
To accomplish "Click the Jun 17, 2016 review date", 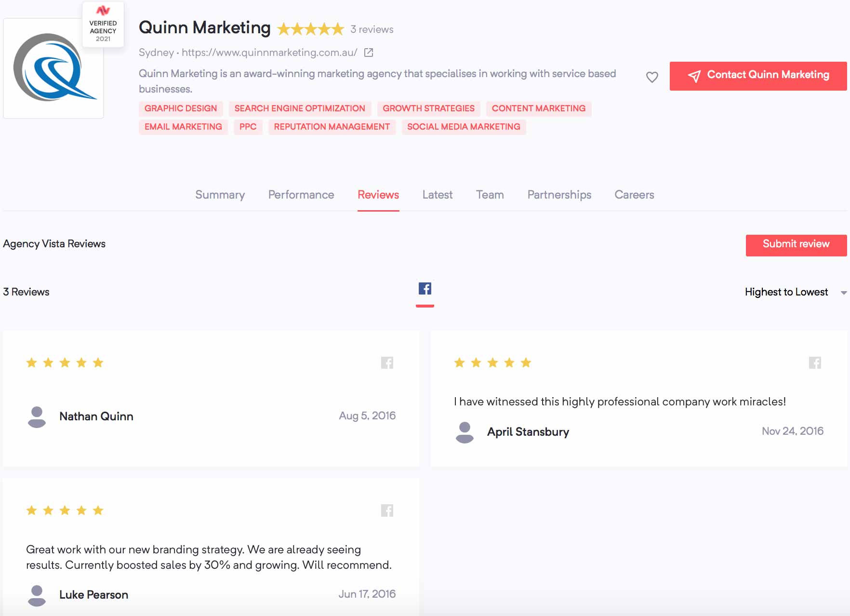I will point(367,594).
